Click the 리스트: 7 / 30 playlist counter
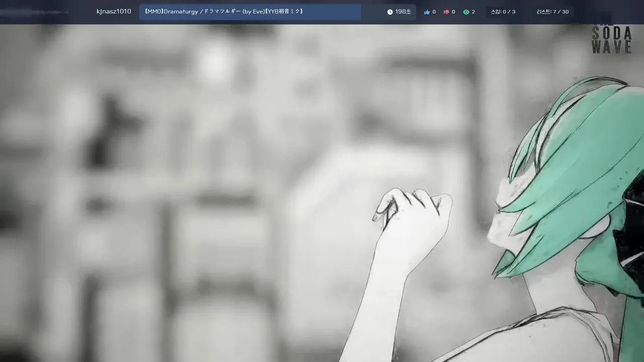This screenshot has width=644, height=362. click(x=553, y=12)
